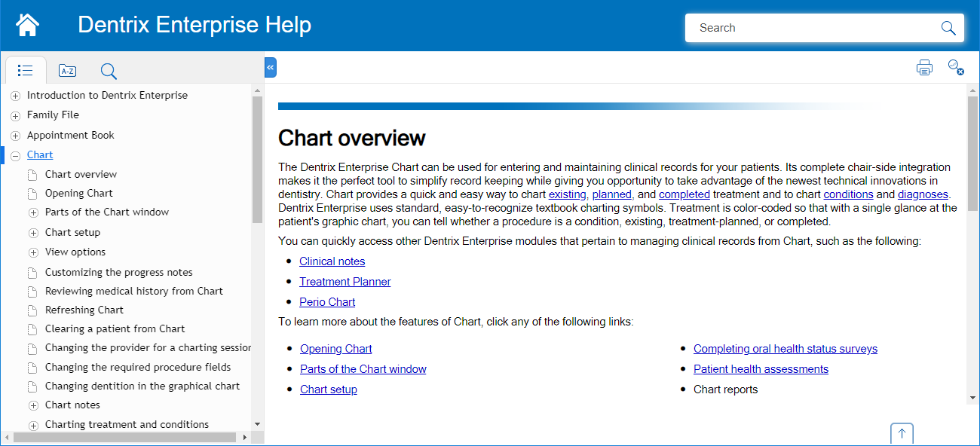This screenshot has height=446, width=980.
Task: Open the Clinical notes link
Action: point(332,261)
